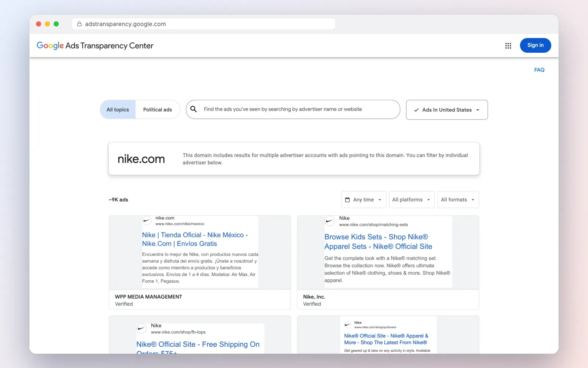Screen dimensions: 588x368
Task: Open the Google apps grid icon
Action: tap(508, 46)
